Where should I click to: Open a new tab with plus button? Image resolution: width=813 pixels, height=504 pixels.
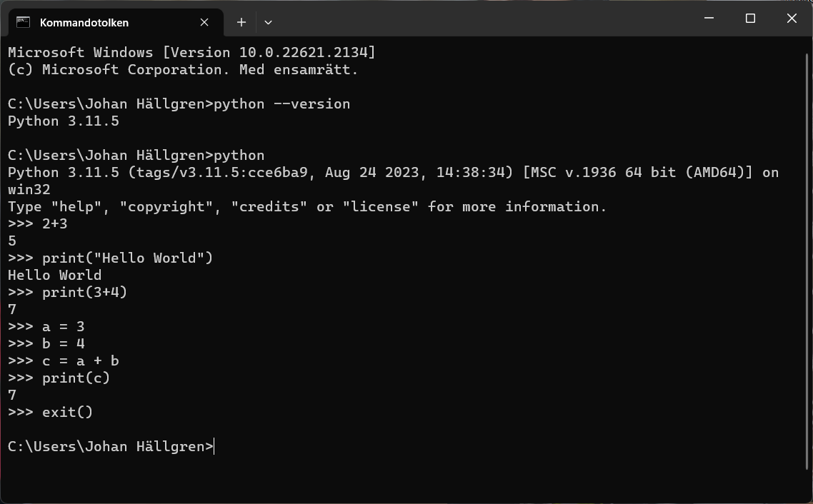click(241, 22)
